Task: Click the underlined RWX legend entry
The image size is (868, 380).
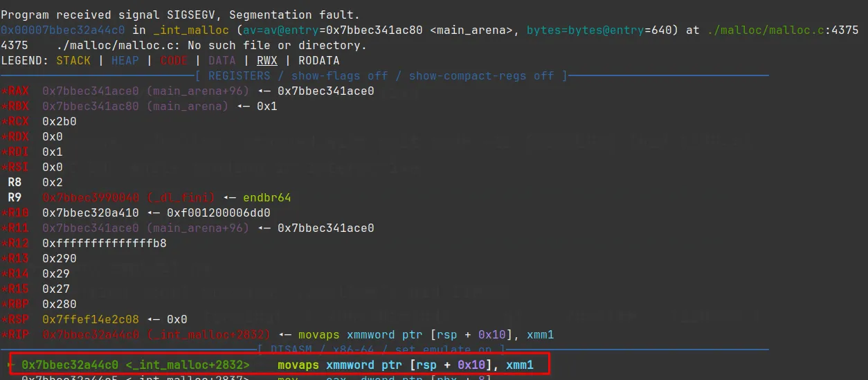Action: click(267, 60)
